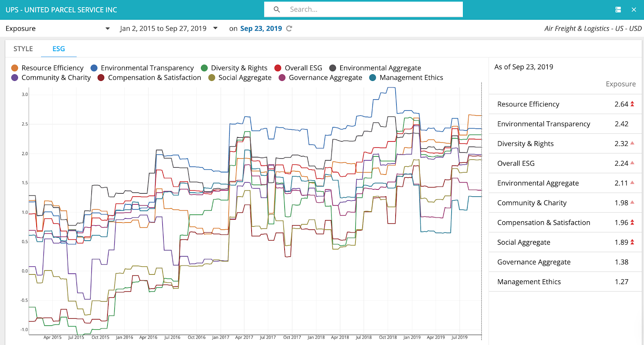
Task: Toggle the Resource Efficiency legend swatch
Action: (x=15, y=68)
